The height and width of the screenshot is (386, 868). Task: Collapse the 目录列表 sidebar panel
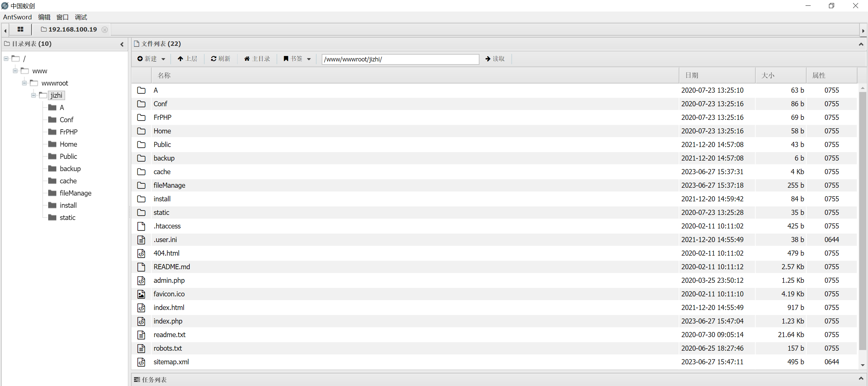point(122,44)
